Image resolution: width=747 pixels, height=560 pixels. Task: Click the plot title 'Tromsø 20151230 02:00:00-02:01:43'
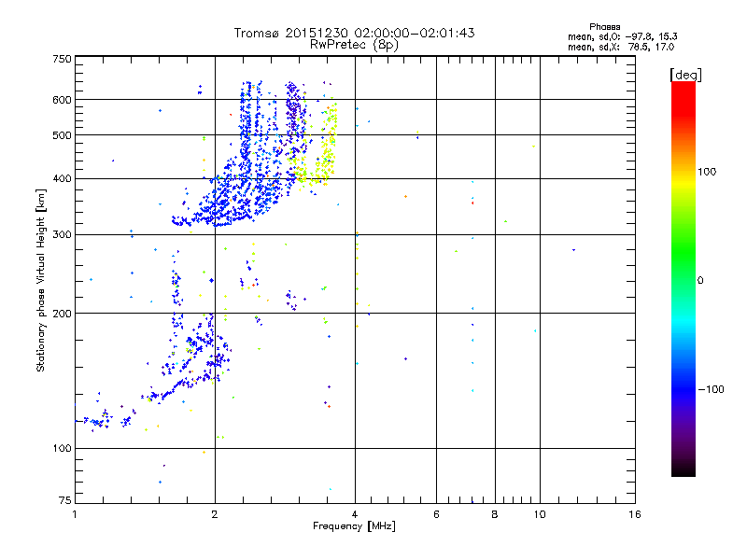pos(354,33)
